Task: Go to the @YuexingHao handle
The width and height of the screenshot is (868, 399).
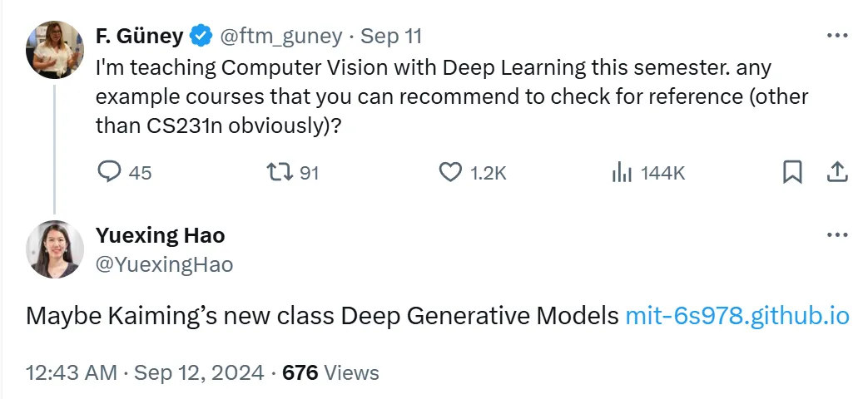Action: [x=165, y=264]
